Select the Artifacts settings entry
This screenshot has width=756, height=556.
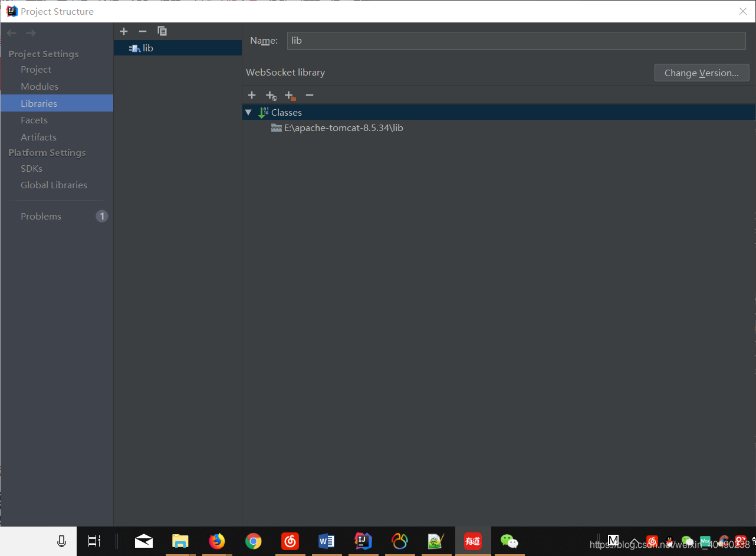(38, 137)
